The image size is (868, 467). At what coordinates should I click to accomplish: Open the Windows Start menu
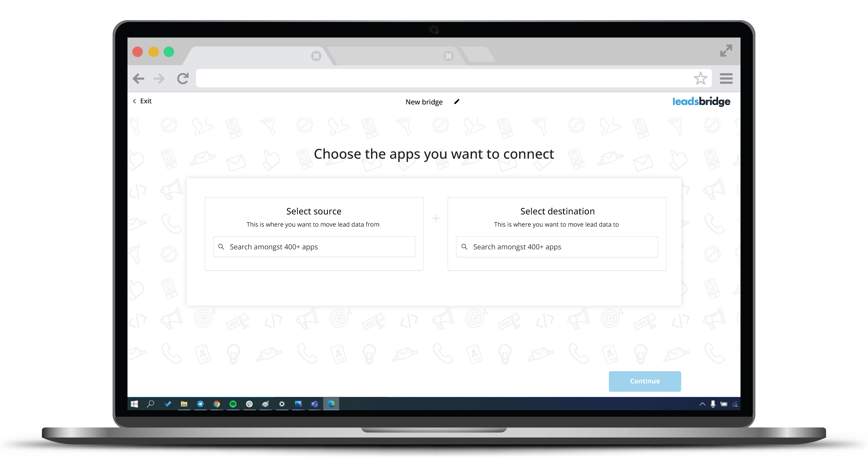pos(134,404)
